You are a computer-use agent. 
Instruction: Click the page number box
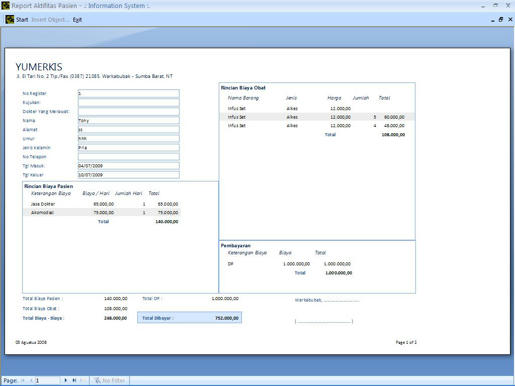(x=47, y=380)
